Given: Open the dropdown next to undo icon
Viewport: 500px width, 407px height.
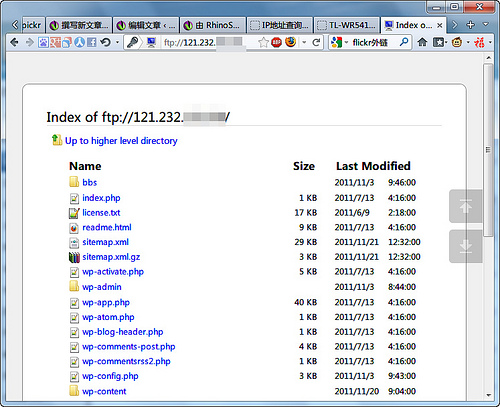Looking at the screenshot, I should (x=117, y=42).
